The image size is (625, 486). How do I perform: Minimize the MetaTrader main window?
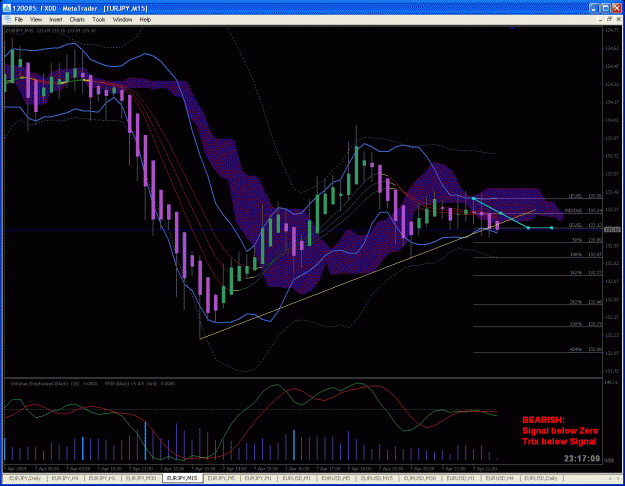pos(594,8)
